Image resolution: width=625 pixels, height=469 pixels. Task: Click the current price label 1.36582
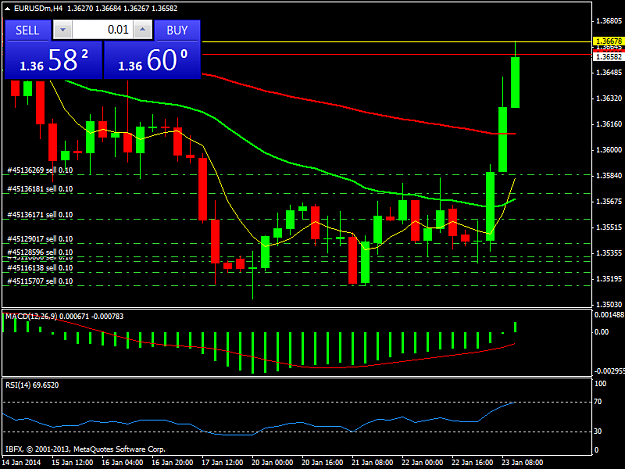(608, 57)
